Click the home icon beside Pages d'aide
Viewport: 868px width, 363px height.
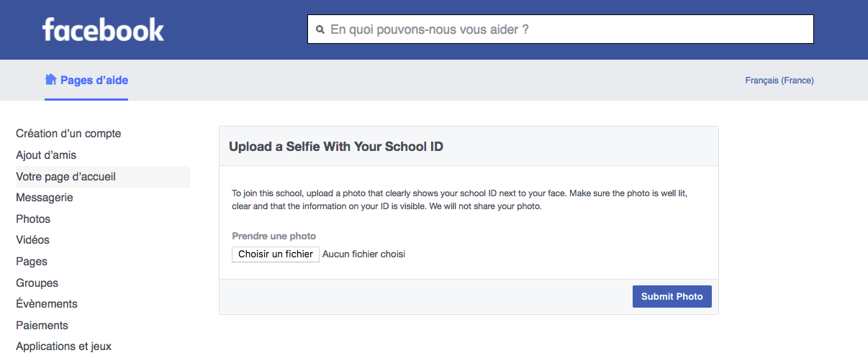[50, 79]
